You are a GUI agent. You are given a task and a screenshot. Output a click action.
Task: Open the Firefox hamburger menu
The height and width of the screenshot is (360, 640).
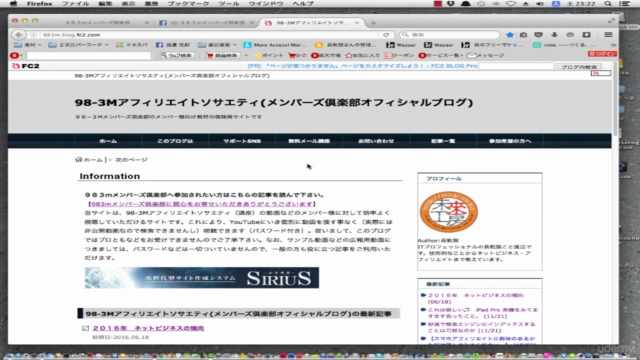coord(608,35)
